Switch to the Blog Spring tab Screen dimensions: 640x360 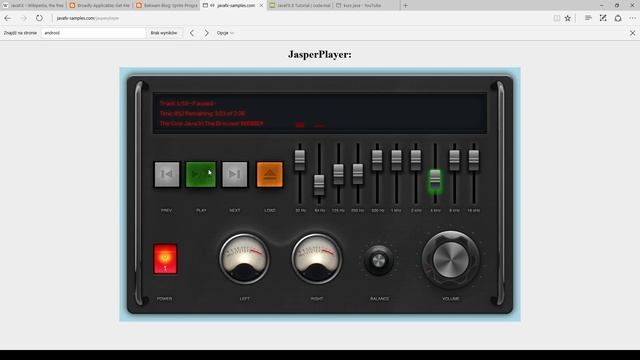click(x=167, y=5)
